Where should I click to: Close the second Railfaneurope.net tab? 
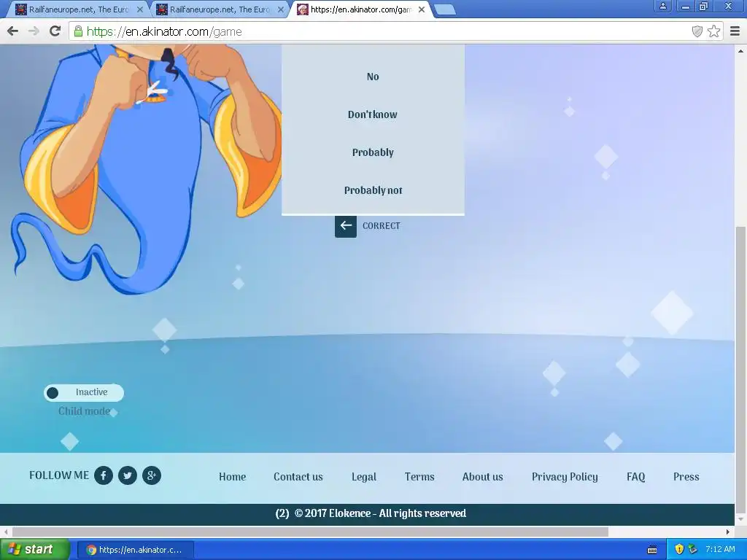[x=281, y=9]
